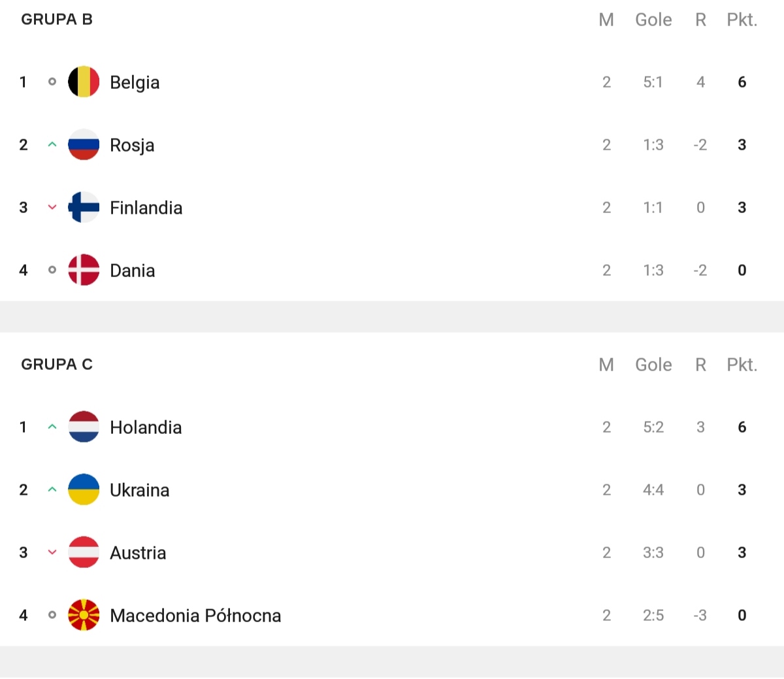Screen dimensions: 784x679
Task: Open the Macedonia Północna team link
Action: pyautogui.click(x=195, y=616)
